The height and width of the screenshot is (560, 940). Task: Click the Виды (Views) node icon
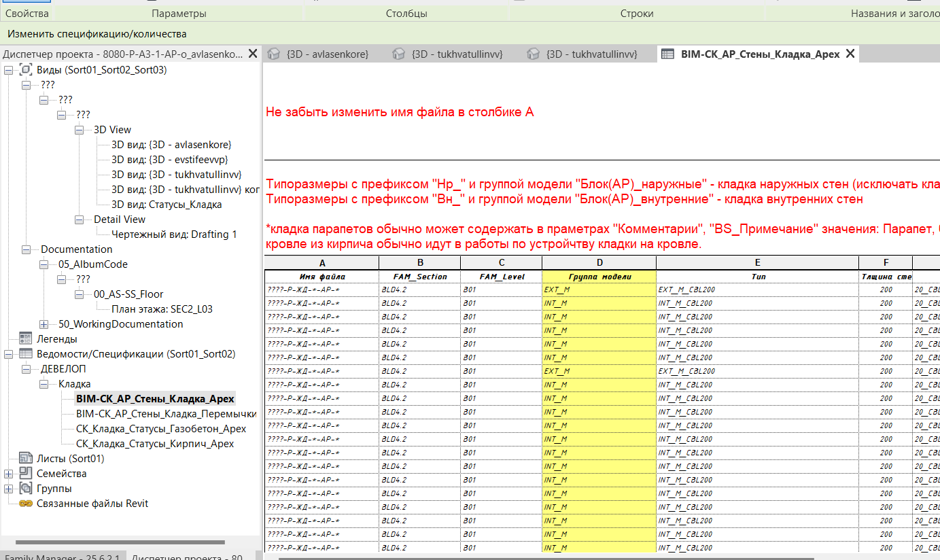26,70
